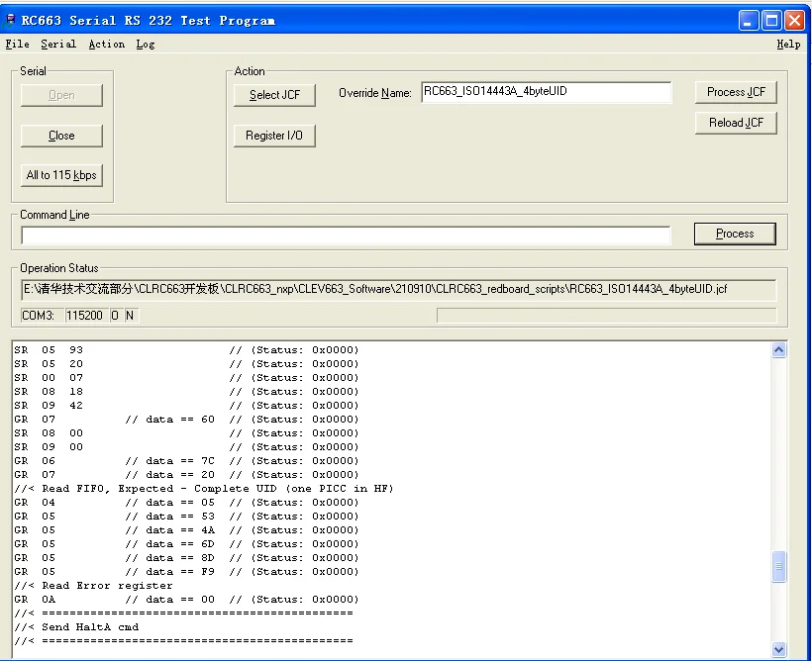The height and width of the screenshot is (661, 812).
Task: Click log line 'SR 05 93'
Action: 186,350
